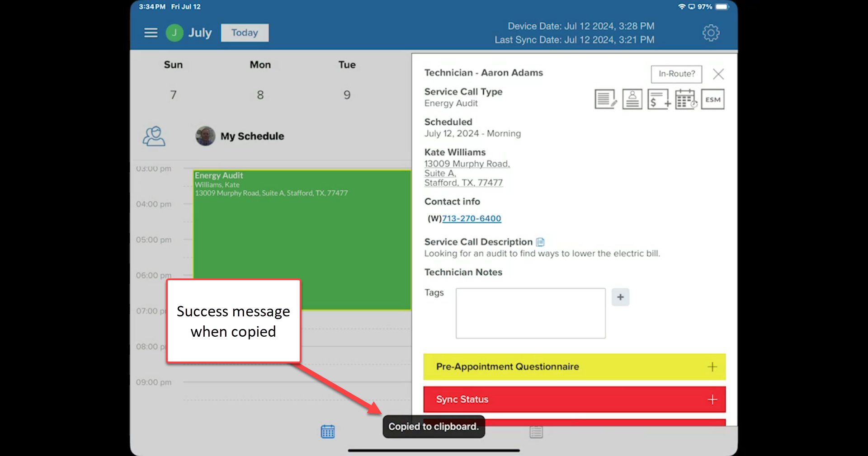Expand the Pre-Appointment Questionnaire section
Image resolution: width=868 pixels, height=456 pixels.
click(x=574, y=367)
